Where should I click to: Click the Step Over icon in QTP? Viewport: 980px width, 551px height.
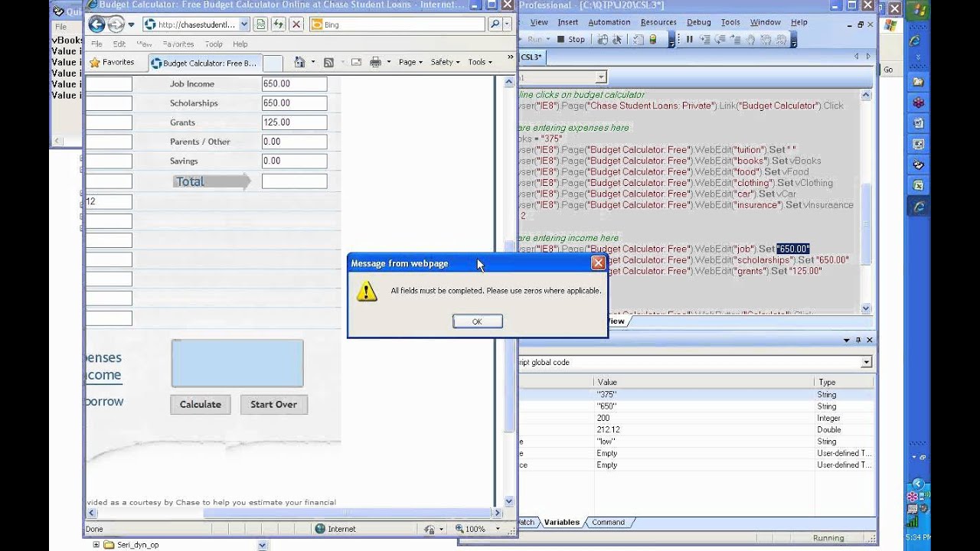pos(720,39)
